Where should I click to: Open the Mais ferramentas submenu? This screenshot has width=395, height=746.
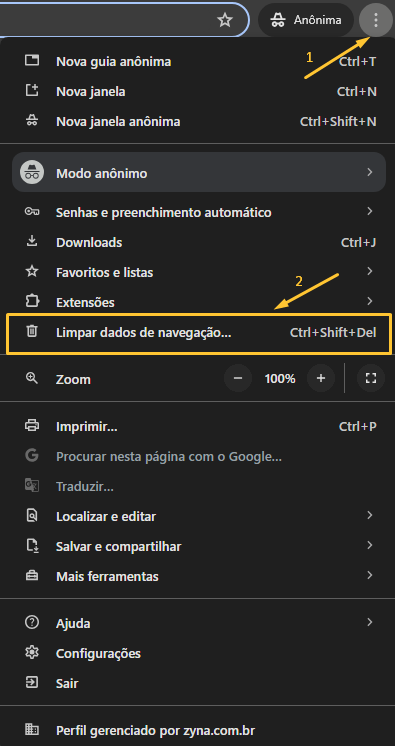tap(198, 577)
